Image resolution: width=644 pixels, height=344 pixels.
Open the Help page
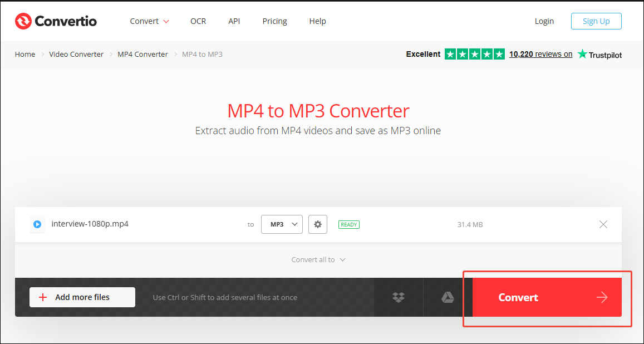pos(317,21)
